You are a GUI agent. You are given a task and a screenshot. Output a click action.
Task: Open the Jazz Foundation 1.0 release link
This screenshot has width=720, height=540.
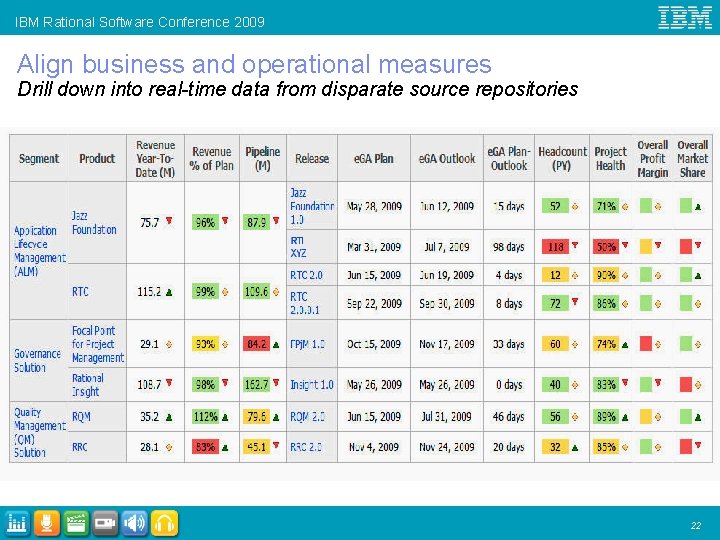click(312, 206)
